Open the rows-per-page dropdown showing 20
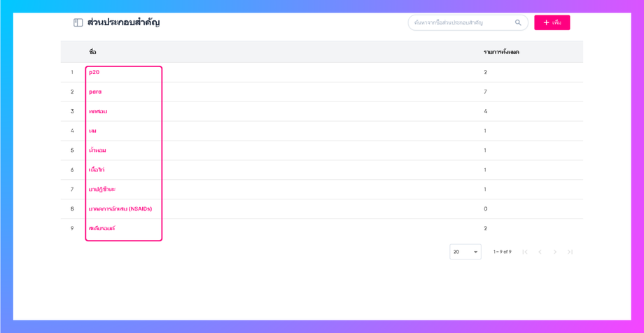Screen dimensions: 644x333 tap(465, 252)
